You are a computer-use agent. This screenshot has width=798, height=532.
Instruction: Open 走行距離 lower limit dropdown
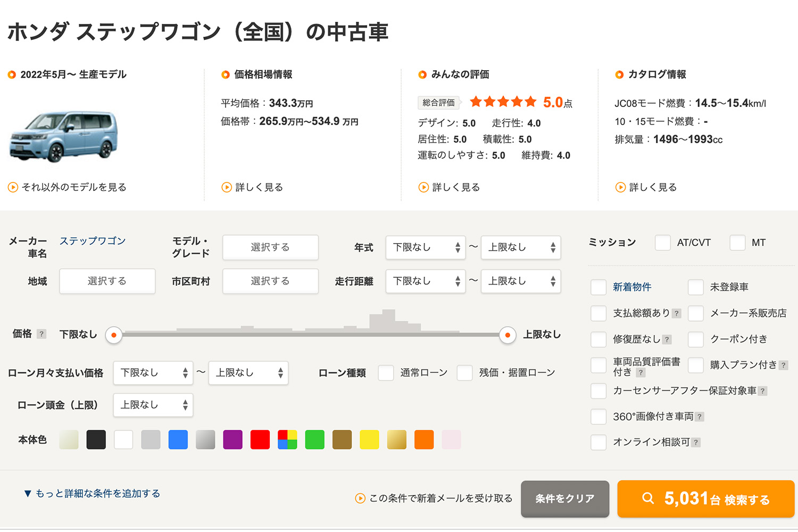click(x=426, y=281)
